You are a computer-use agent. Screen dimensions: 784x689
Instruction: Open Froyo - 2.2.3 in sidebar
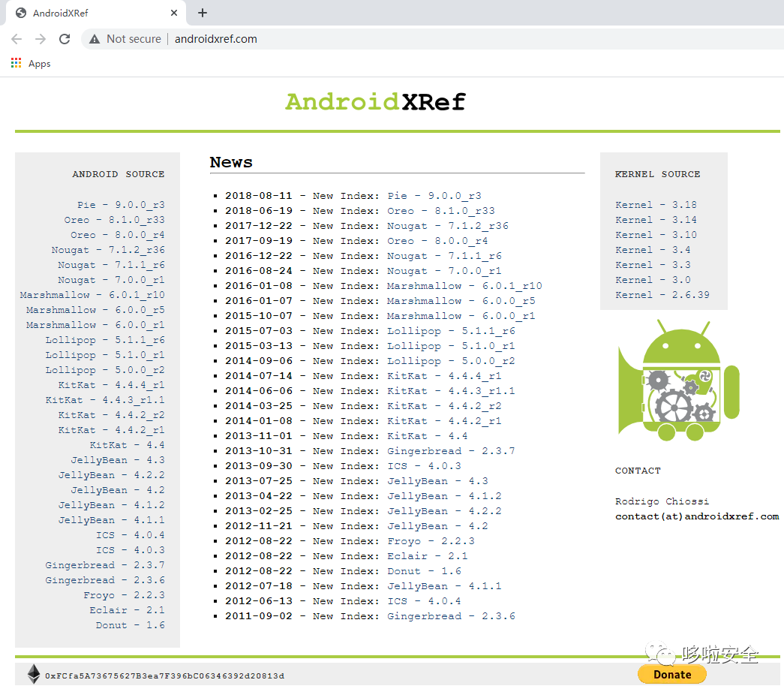point(124,595)
